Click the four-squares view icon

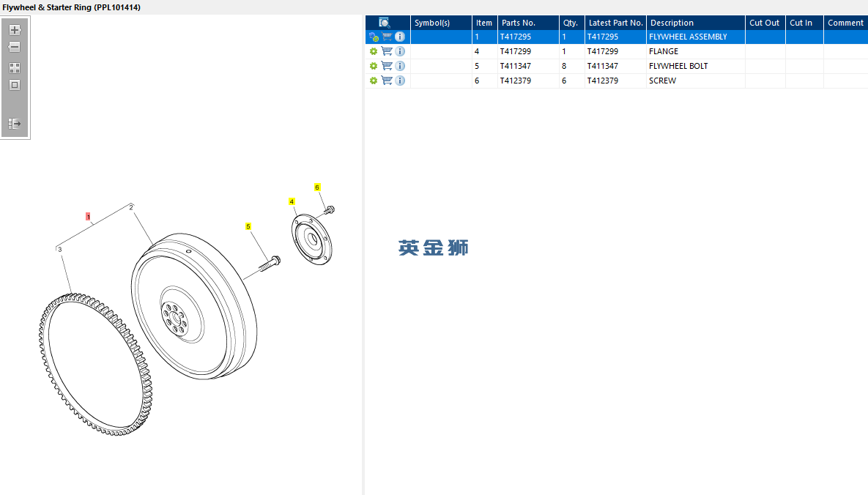tap(15, 68)
